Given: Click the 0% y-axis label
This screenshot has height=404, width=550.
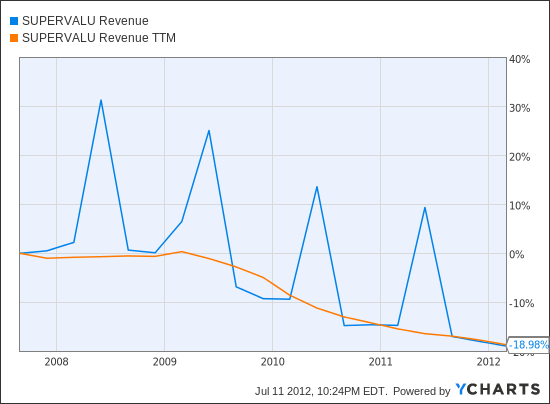Looking at the screenshot, I should coord(517,255).
